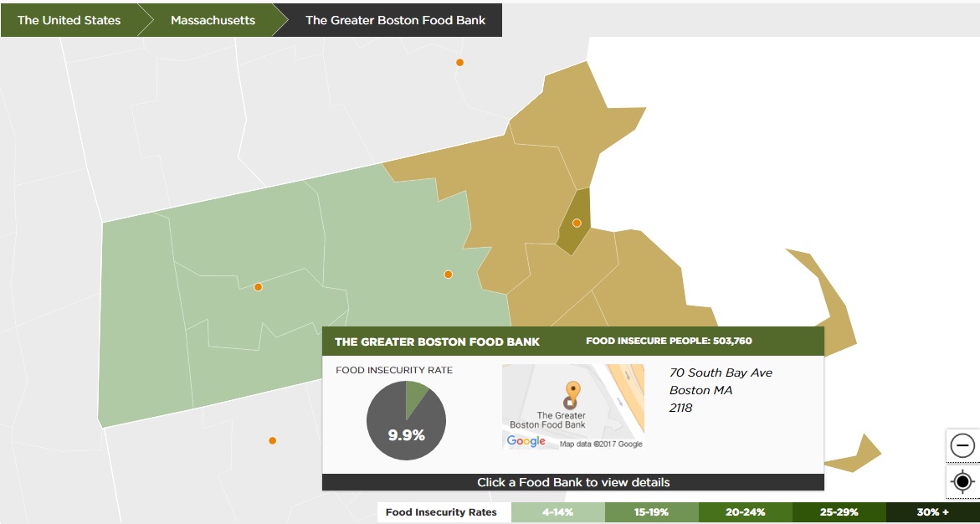Screen dimensions: 980x524
Task: Select The Greater Boston Food Bank breadcrumb
Action: coord(396,20)
